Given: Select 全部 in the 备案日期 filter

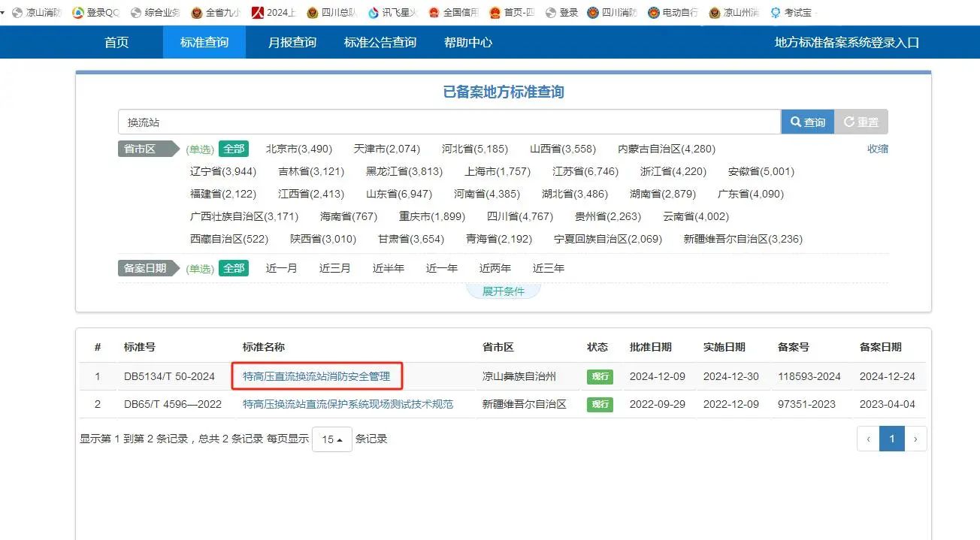Looking at the screenshot, I should 234,268.
